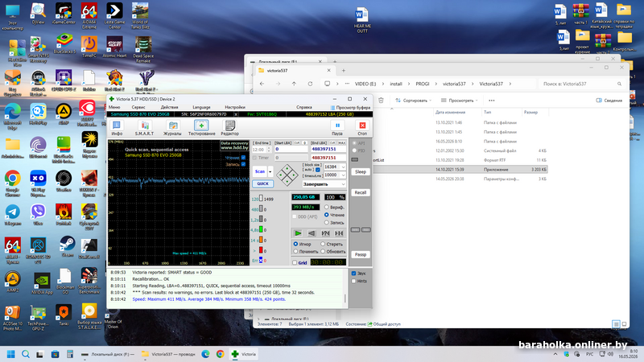Toggle the Чтение graph checkbox
Viewport: 644px width, 362px height.
(x=244, y=158)
